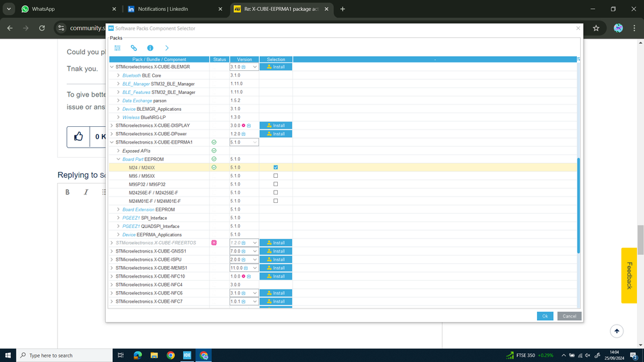Screen dimensions: 644x362
Task: Click the browser back arrow
Action: [10, 28]
